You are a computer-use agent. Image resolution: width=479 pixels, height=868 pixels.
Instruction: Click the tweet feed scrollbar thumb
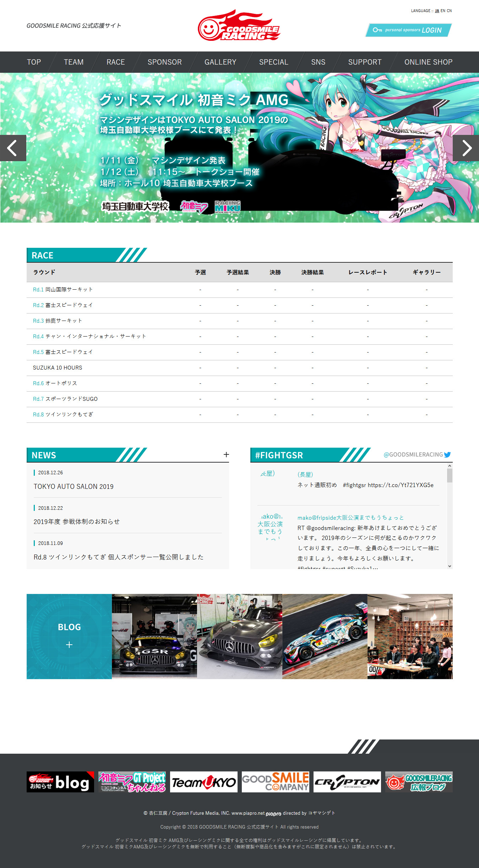point(450,476)
